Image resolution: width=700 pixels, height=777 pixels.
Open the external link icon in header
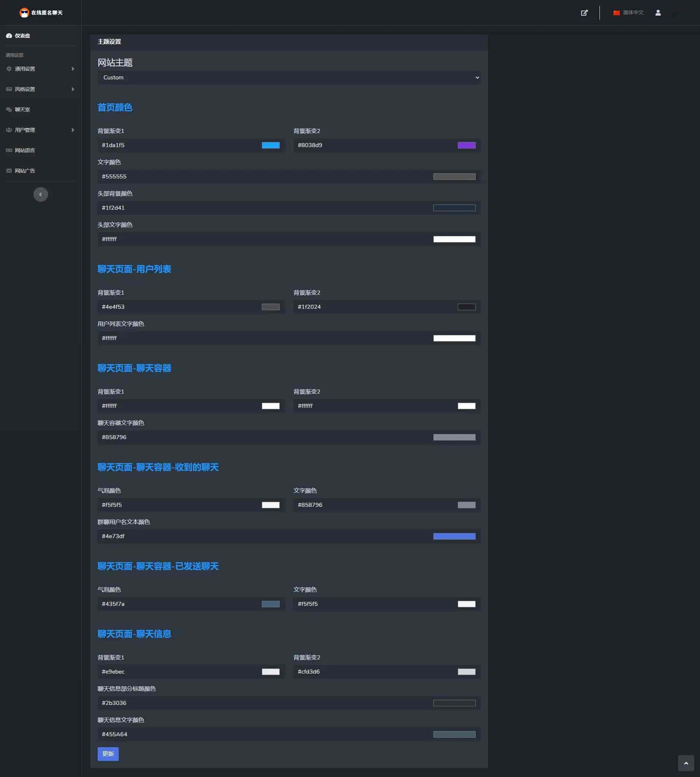tap(584, 13)
